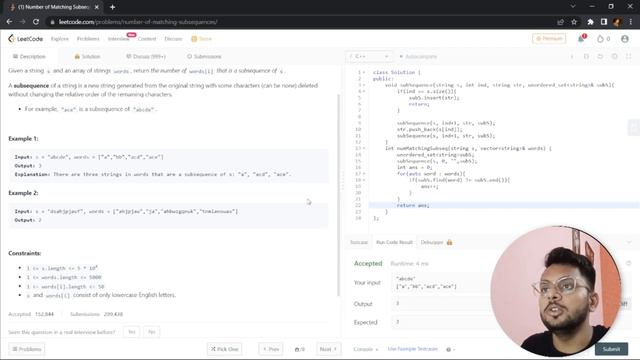
Task: Click the editor info icon
Action: point(572,56)
